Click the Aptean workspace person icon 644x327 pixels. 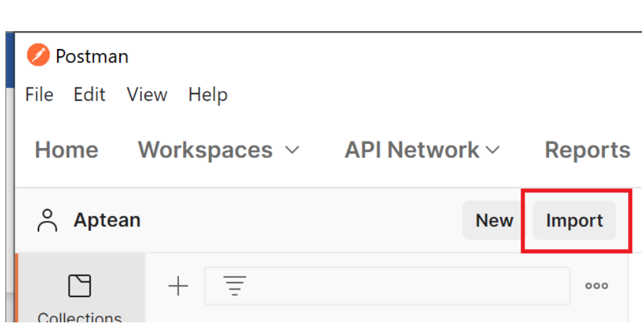(x=47, y=220)
